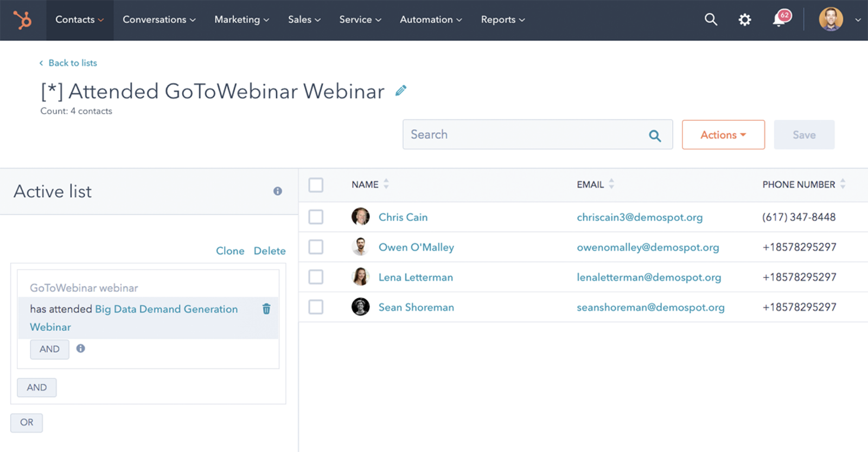Expand the Conversations menu

[159, 20]
